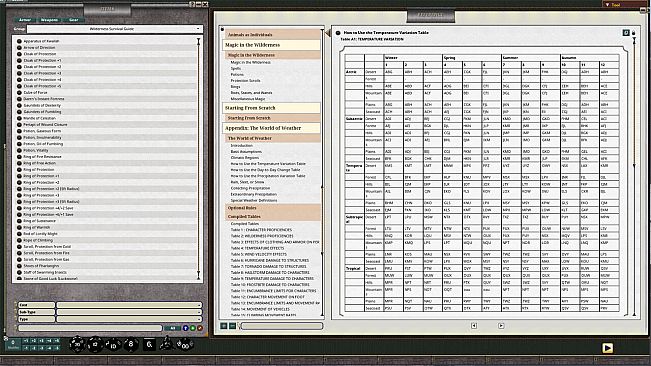
Task: Expand the Optional Rules section
Action: click(x=273, y=208)
